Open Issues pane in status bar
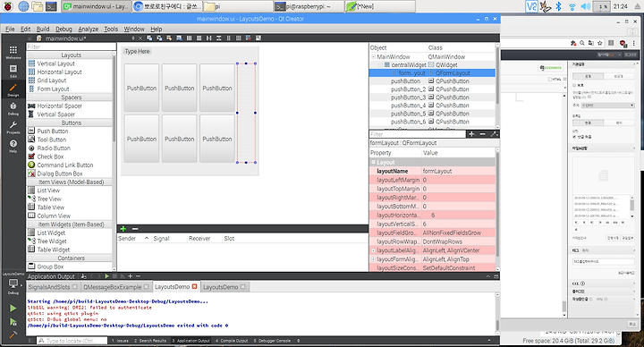 (120, 341)
